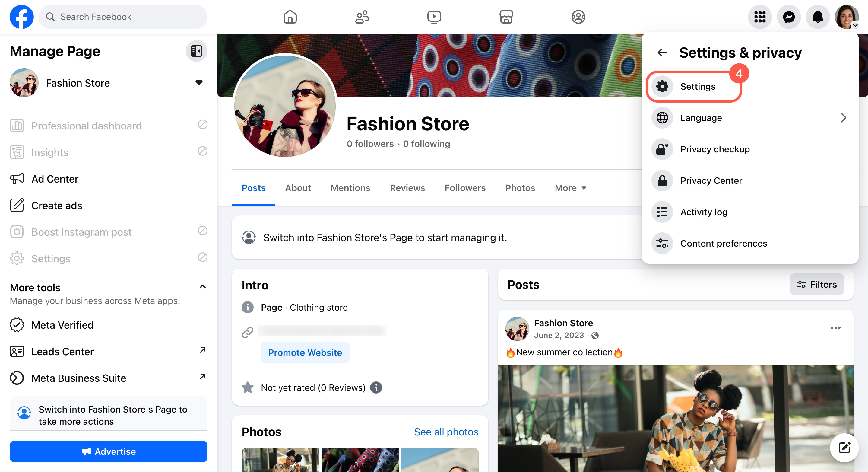Open Fashion Store page switcher dropdown
Image resolution: width=868 pixels, height=472 pixels.
[x=199, y=83]
